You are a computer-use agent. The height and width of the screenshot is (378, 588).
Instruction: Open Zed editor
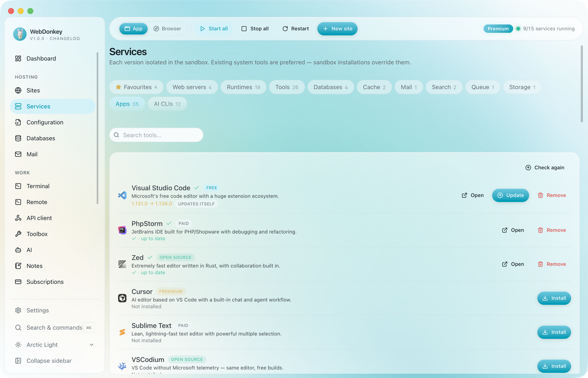[x=513, y=264]
